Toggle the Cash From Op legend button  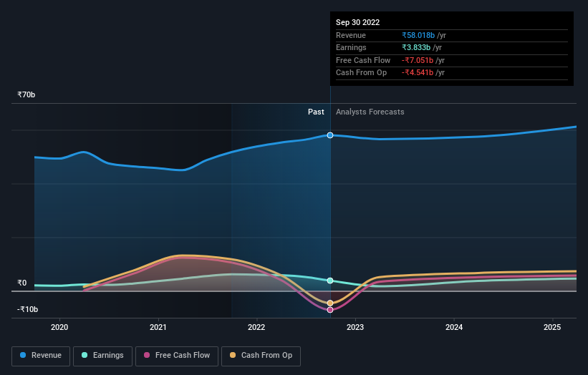(x=261, y=356)
